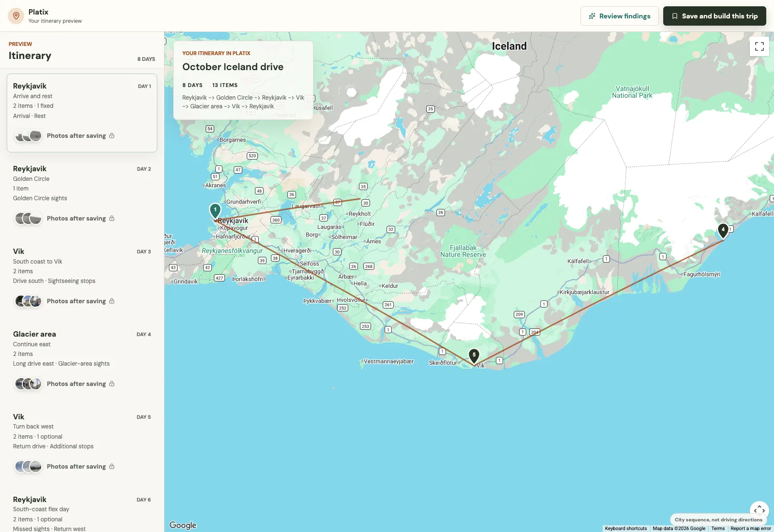Select the Day 4 Glacier area card
The height and width of the screenshot is (532, 774).
point(82,361)
